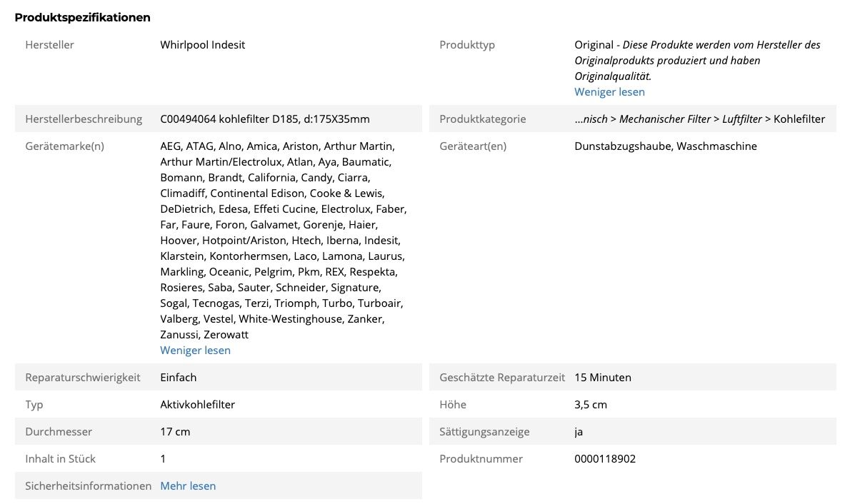Click the Höhe value 3,5 cm

pyautogui.click(x=591, y=405)
